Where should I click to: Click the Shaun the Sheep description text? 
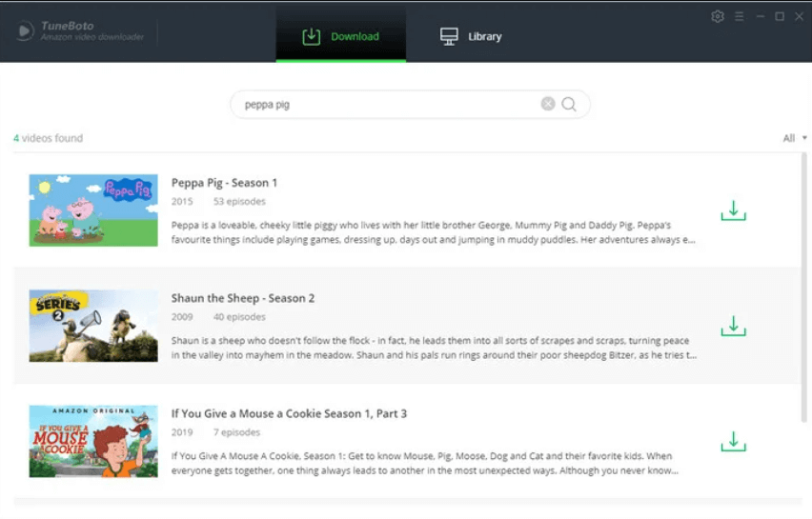pos(434,348)
